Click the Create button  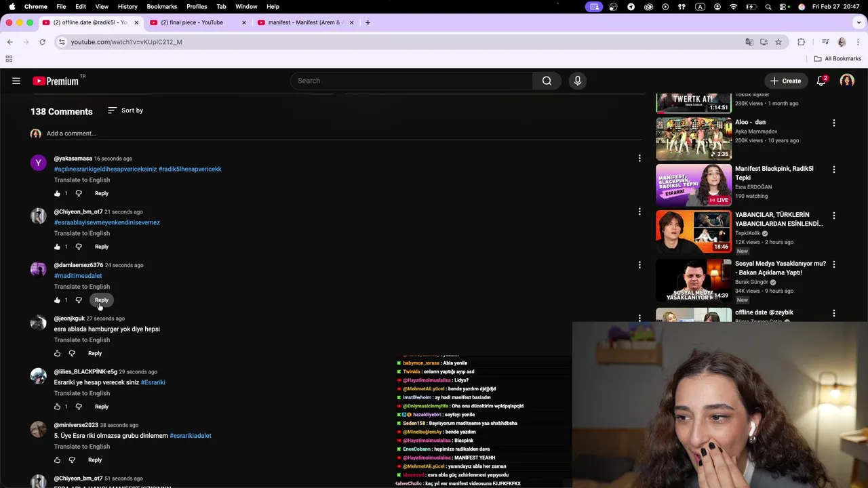point(785,81)
